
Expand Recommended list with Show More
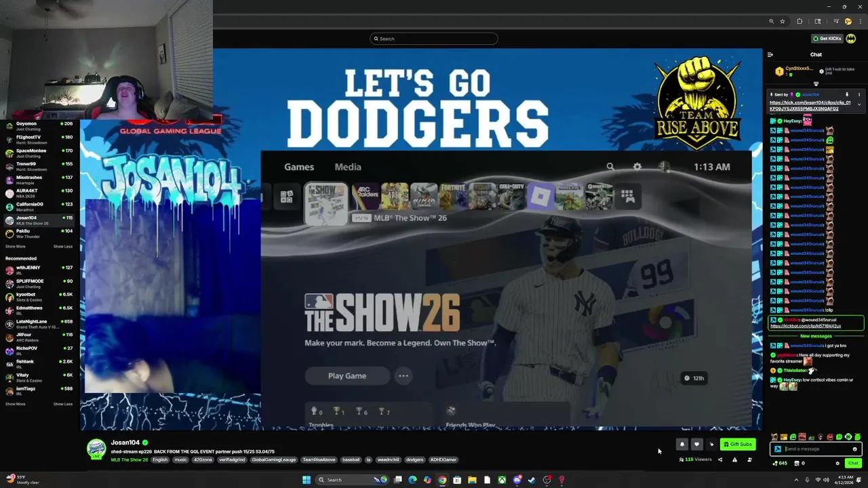click(15, 404)
